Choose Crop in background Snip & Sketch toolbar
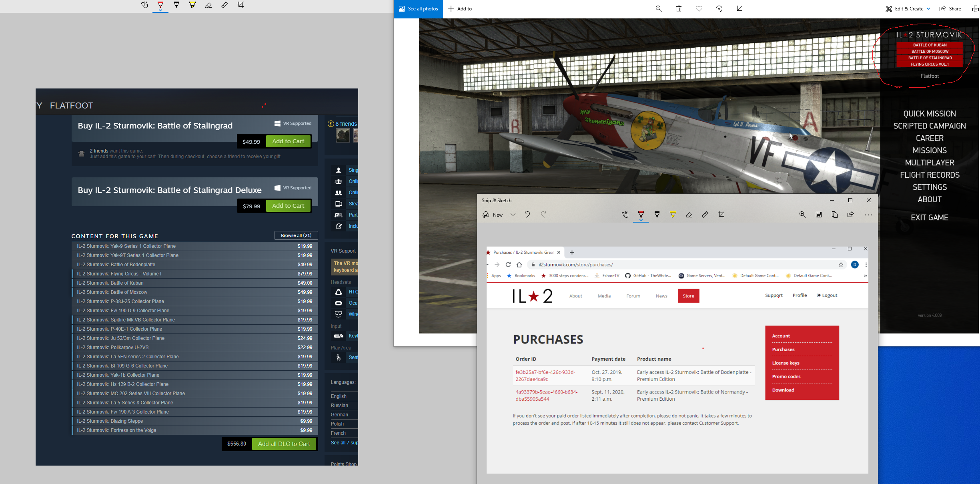This screenshot has width=980, height=484. point(240,5)
